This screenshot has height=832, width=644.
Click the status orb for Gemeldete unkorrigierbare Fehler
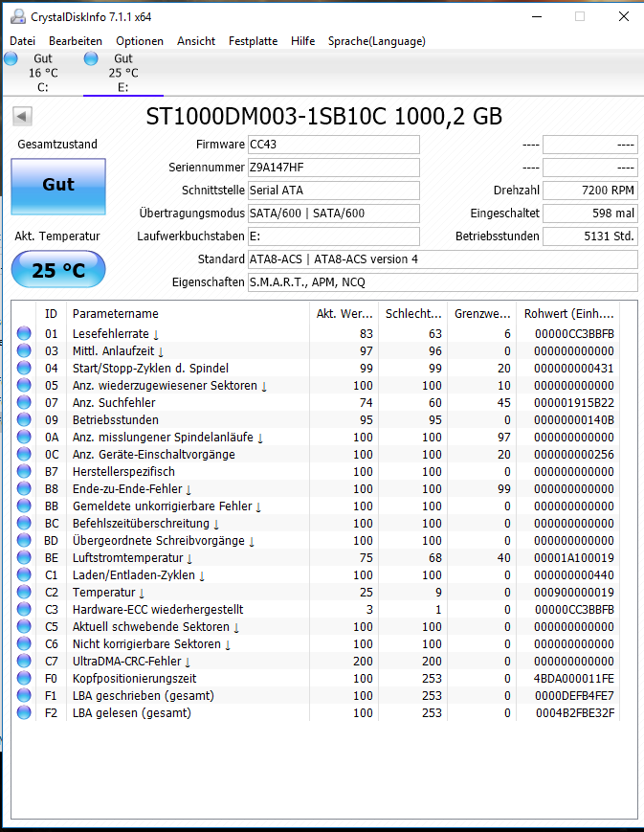click(24, 506)
